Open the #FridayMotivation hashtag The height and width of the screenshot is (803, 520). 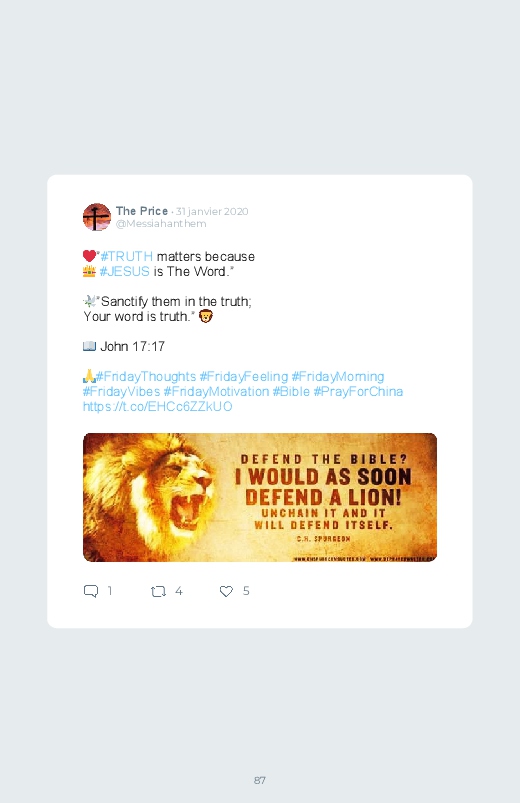click(216, 392)
